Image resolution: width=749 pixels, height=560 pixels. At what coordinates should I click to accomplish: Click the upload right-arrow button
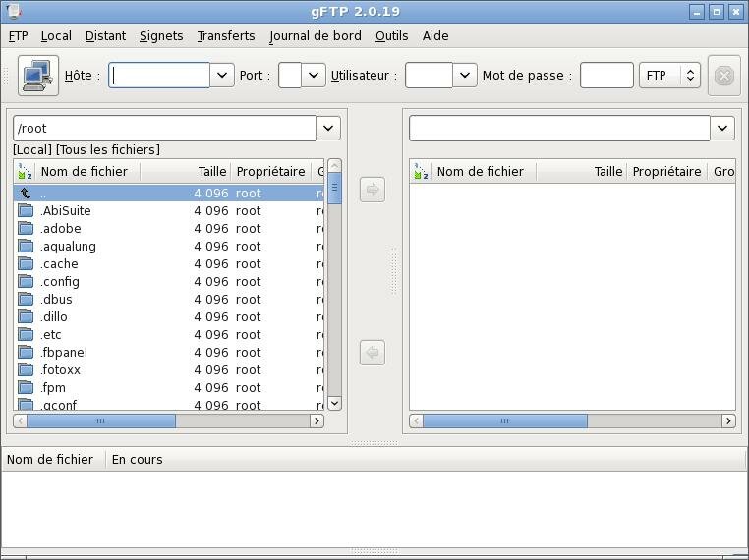point(373,190)
